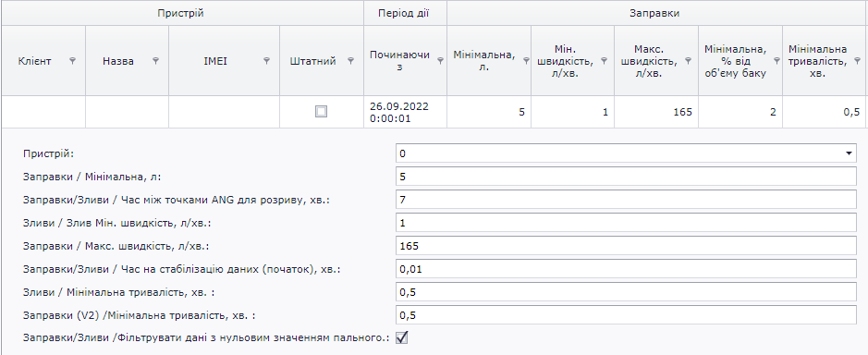Select the Мінімальна тривалість cell value 0,5
The image size is (868, 355).
click(x=825, y=112)
